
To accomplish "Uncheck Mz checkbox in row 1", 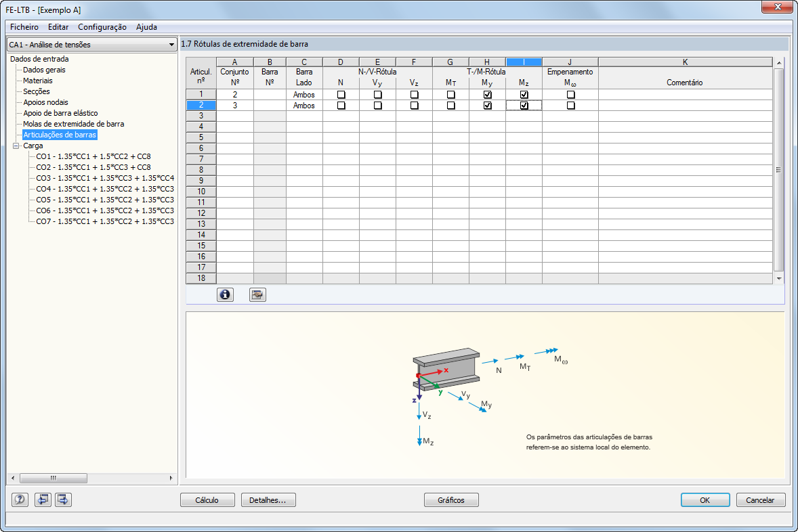I will pyautogui.click(x=524, y=95).
